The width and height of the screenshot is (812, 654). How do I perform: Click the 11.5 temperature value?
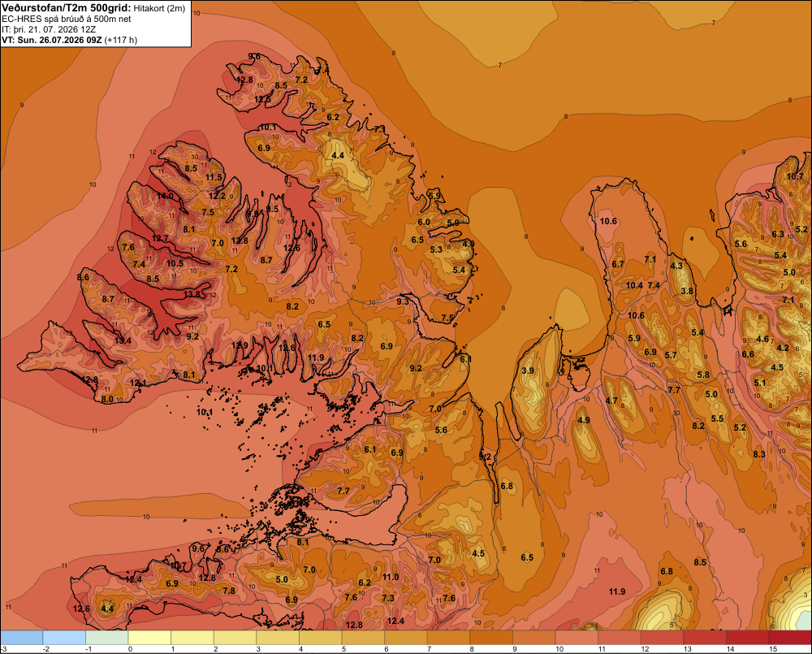click(214, 177)
